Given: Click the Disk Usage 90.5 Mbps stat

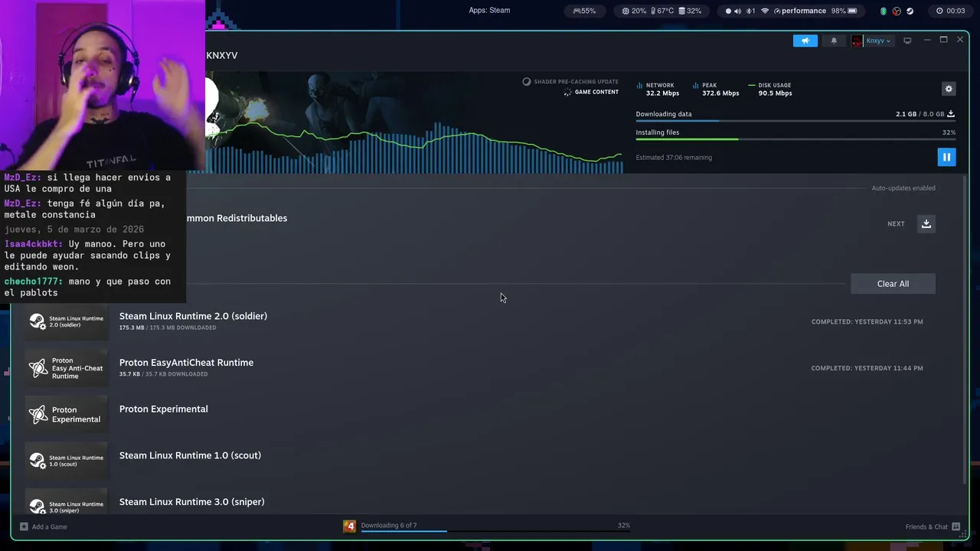Looking at the screenshot, I should click(x=770, y=90).
